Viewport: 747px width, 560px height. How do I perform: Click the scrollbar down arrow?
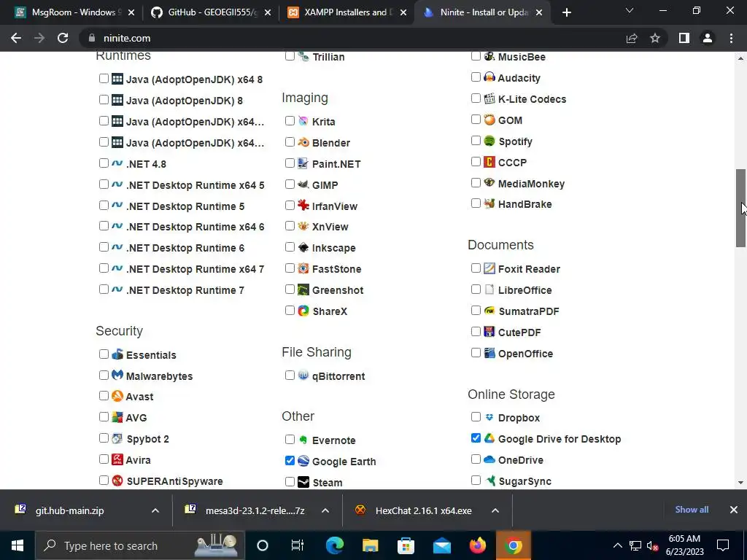click(740, 483)
